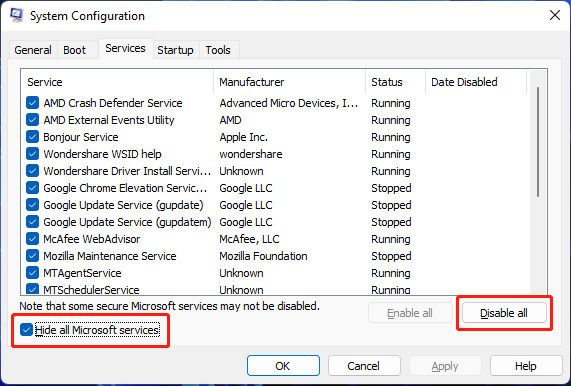Image resolution: width=571 pixels, height=386 pixels.
Task: Select the Wondershare WSID help name
Action: click(x=102, y=154)
